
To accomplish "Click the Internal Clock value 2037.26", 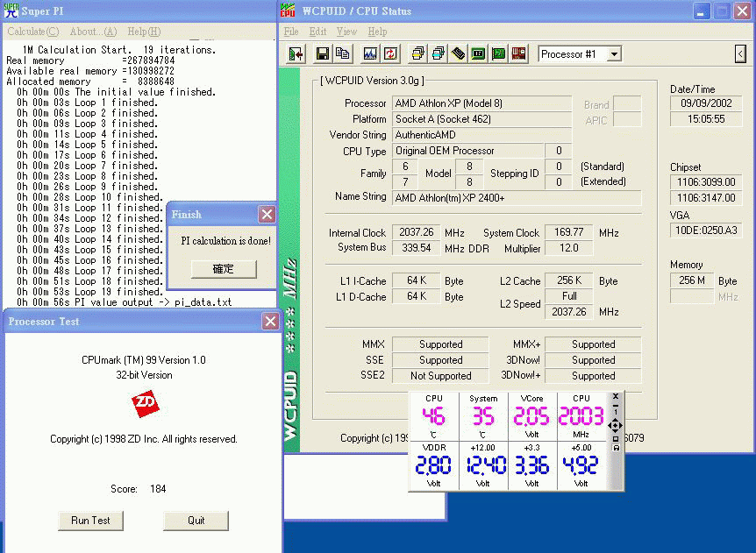I will (x=416, y=232).
